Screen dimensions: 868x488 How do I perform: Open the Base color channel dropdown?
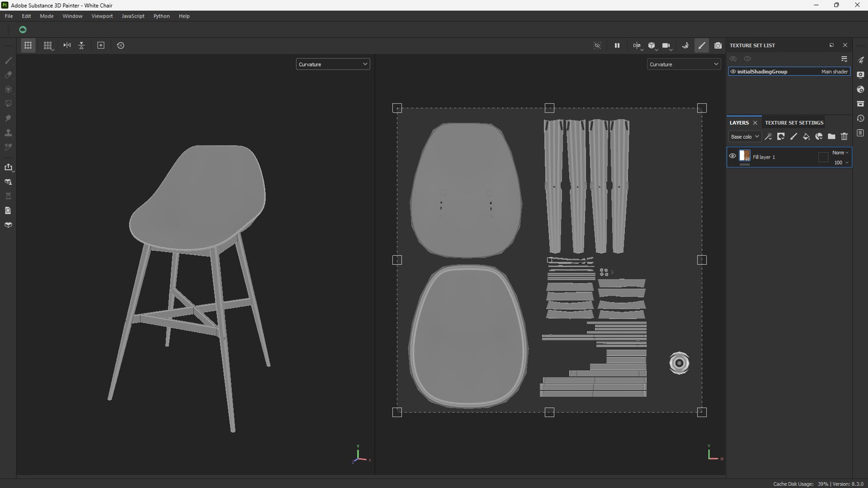(x=745, y=136)
